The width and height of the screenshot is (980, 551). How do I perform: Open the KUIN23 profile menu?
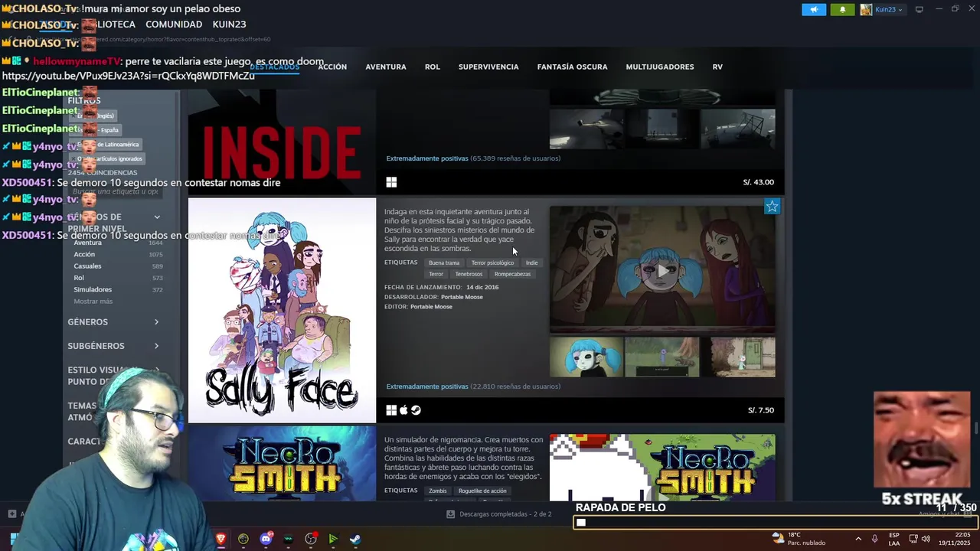[229, 24]
